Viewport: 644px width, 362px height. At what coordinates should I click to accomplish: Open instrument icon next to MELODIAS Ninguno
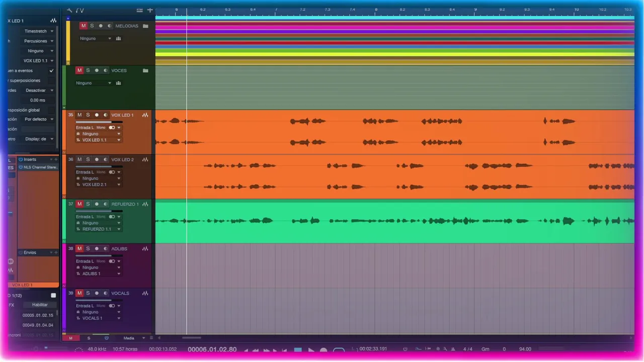[x=119, y=38]
